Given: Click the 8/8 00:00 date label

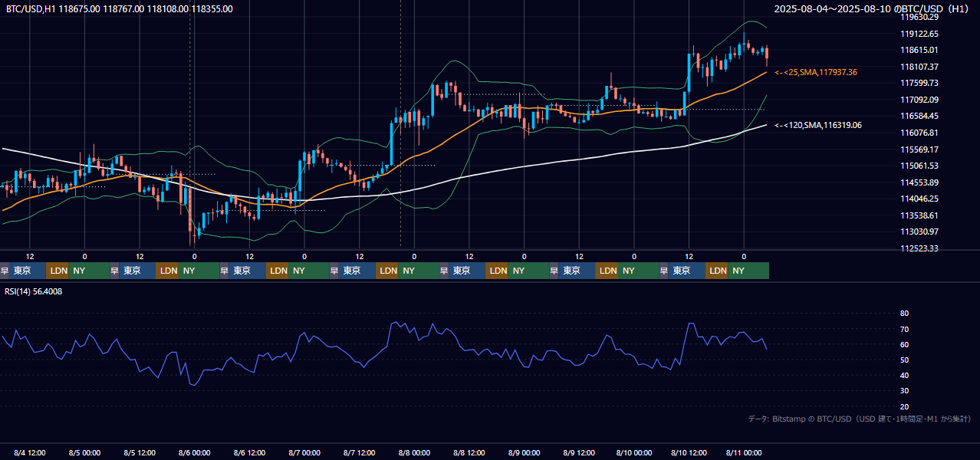Looking at the screenshot, I should pos(414,453).
